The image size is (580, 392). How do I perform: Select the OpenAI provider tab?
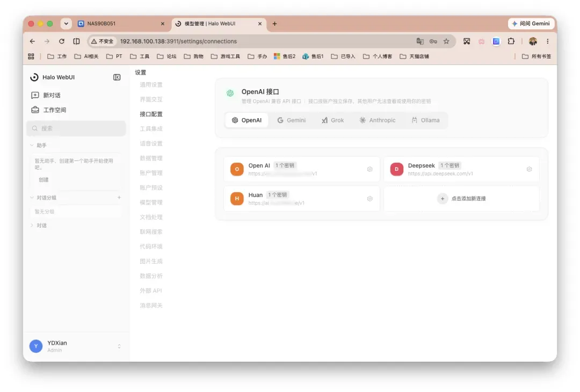click(x=247, y=120)
